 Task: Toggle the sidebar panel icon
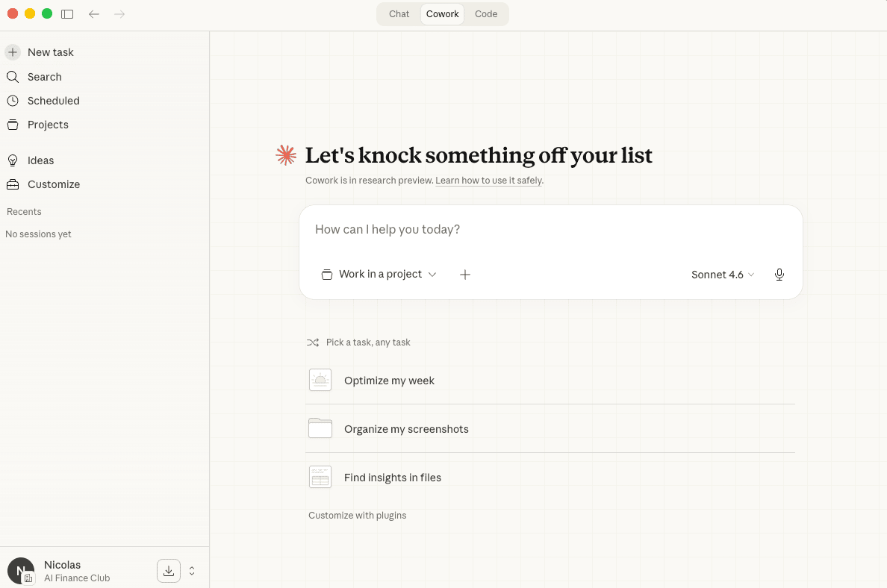tap(67, 14)
